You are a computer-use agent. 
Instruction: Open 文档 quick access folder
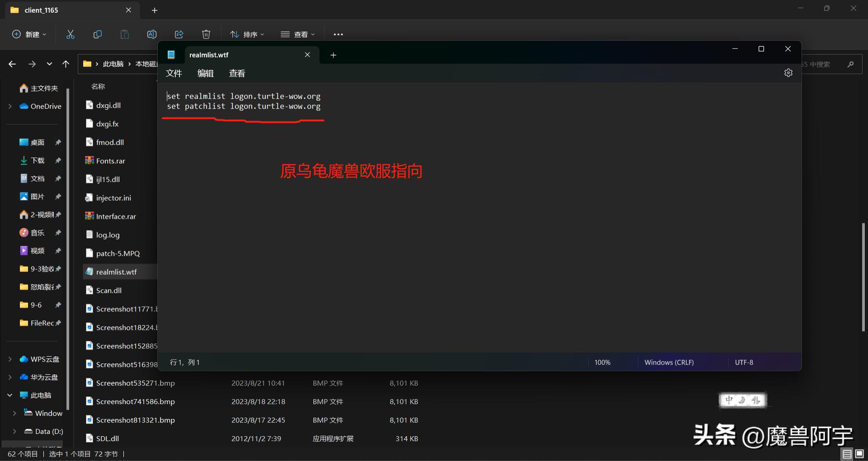[32, 179]
